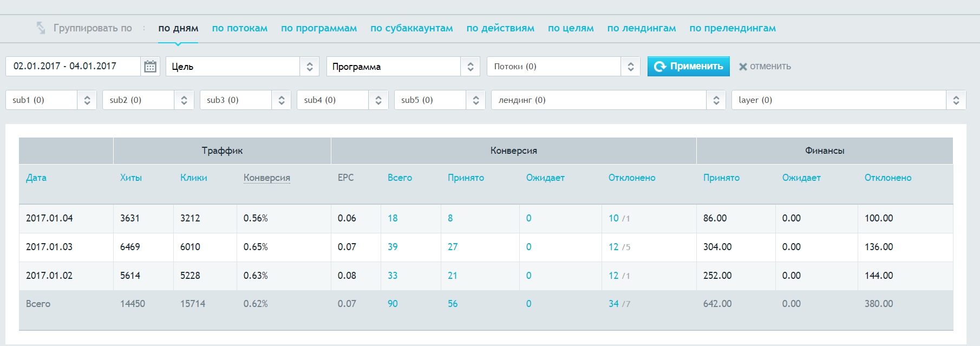The height and width of the screenshot is (346, 980).
Task: Switch to the по дням tab
Action: (178, 28)
